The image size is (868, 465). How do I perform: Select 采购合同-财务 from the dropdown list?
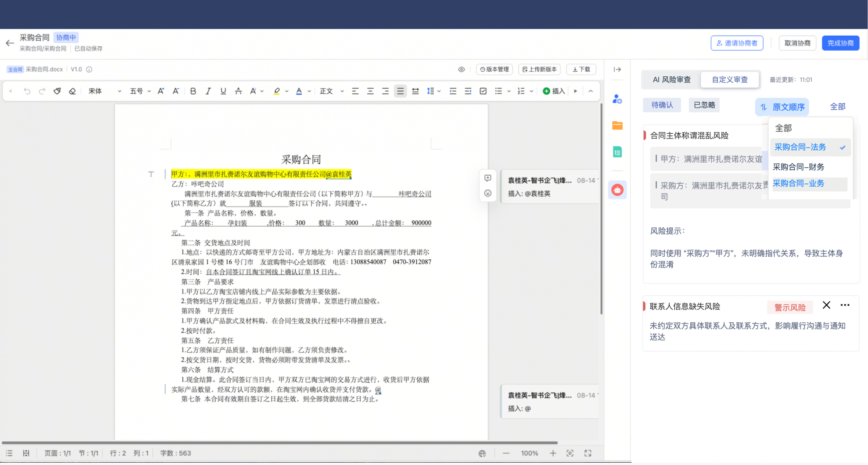coord(798,167)
